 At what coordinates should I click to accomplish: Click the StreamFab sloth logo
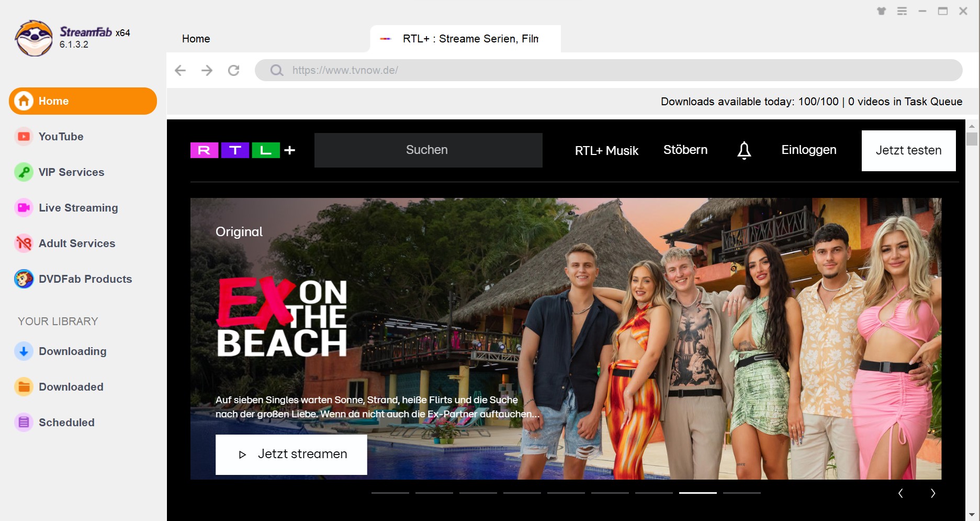pos(34,38)
